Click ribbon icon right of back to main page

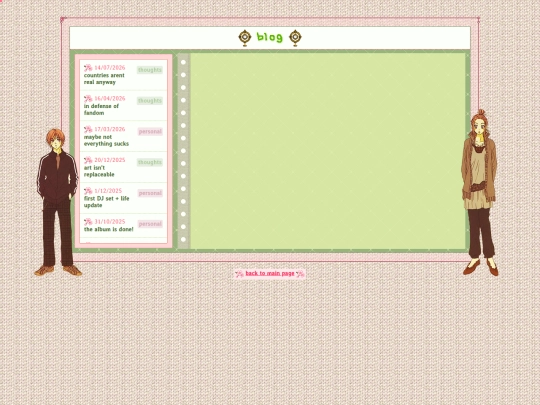point(300,274)
